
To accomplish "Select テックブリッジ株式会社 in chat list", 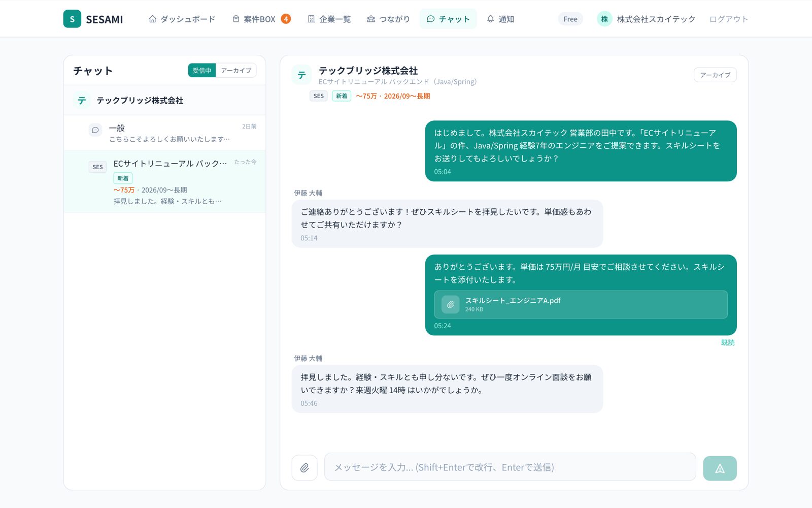I will tap(164, 100).
